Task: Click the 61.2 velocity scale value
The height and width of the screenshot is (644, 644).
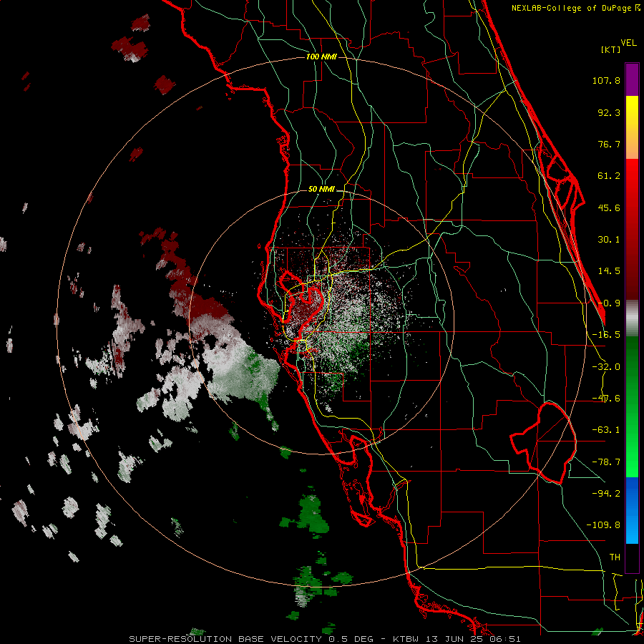Action: [x=609, y=176]
